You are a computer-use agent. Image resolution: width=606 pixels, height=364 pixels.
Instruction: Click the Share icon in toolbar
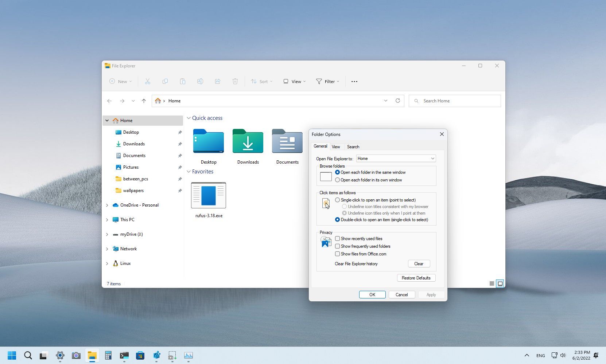tap(218, 82)
